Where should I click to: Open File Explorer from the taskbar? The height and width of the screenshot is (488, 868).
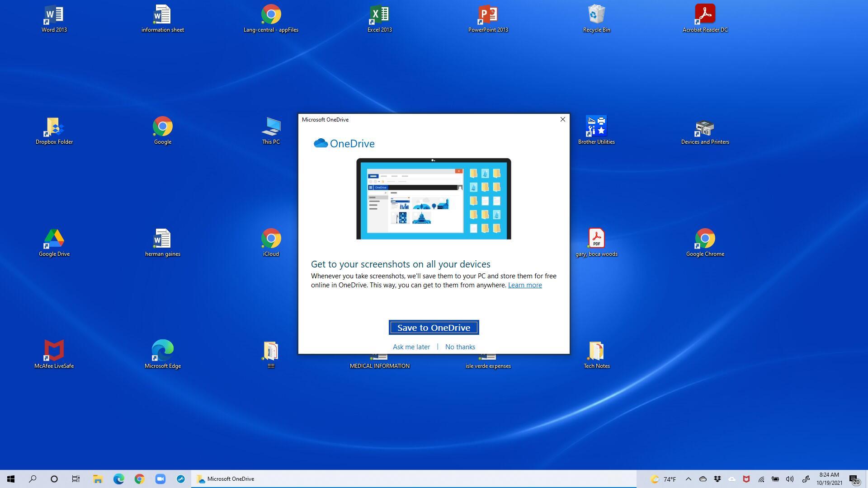pyautogui.click(x=98, y=479)
